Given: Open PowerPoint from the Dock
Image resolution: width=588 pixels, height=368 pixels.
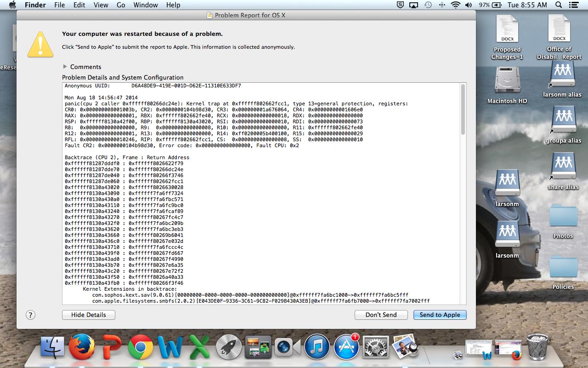Looking at the screenshot, I should pyautogui.click(x=111, y=347).
